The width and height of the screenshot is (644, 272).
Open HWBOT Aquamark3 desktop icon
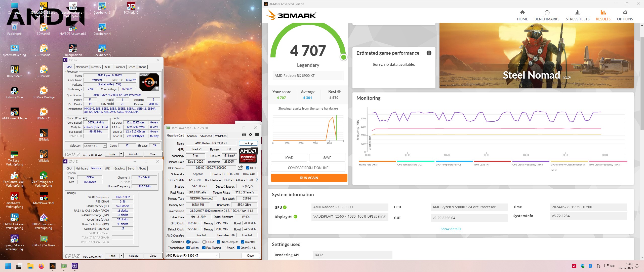(x=73, y=29)
